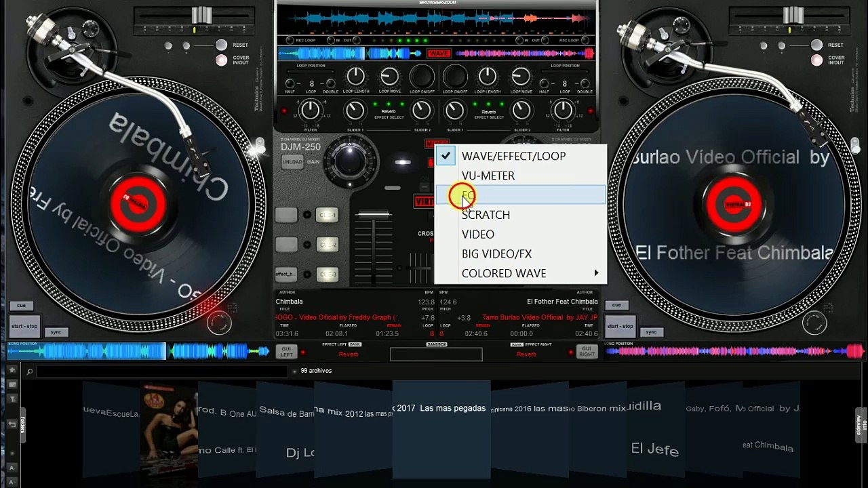Open EFFECT RIGHT Reverb selector in the bottom bar
Image resolution: width=868 pixels, height=488 pixels.
(x=526, y=354)
